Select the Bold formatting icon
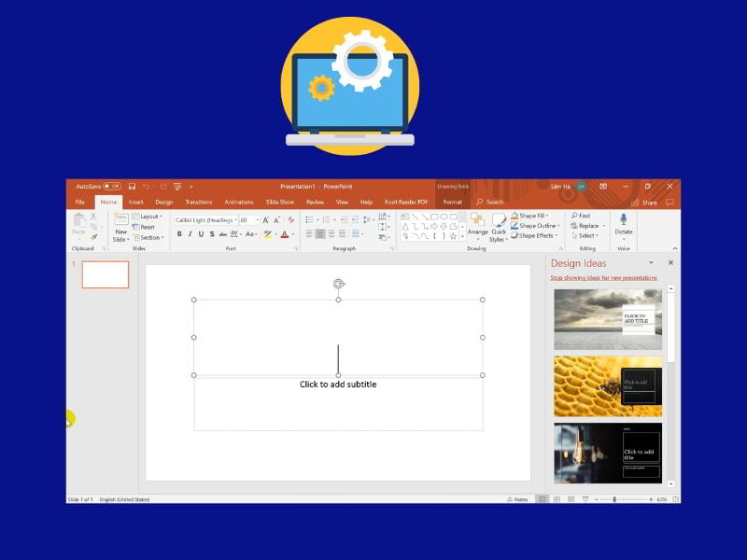 [x=179, y=234]
